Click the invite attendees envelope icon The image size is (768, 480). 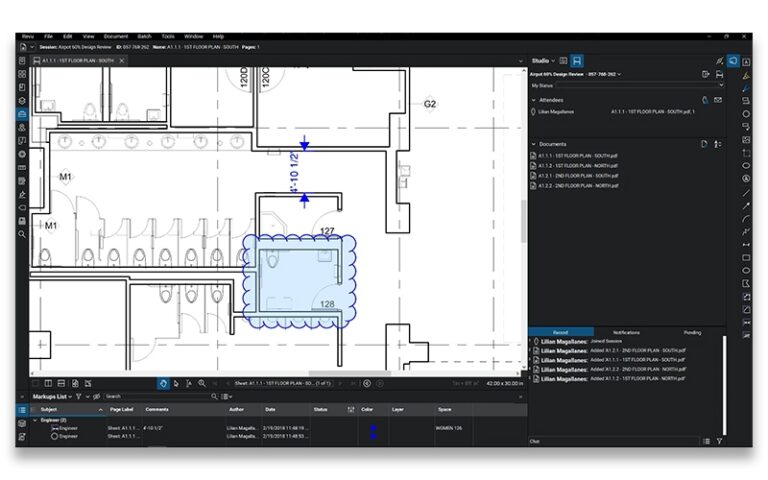(x=718, y=100)
